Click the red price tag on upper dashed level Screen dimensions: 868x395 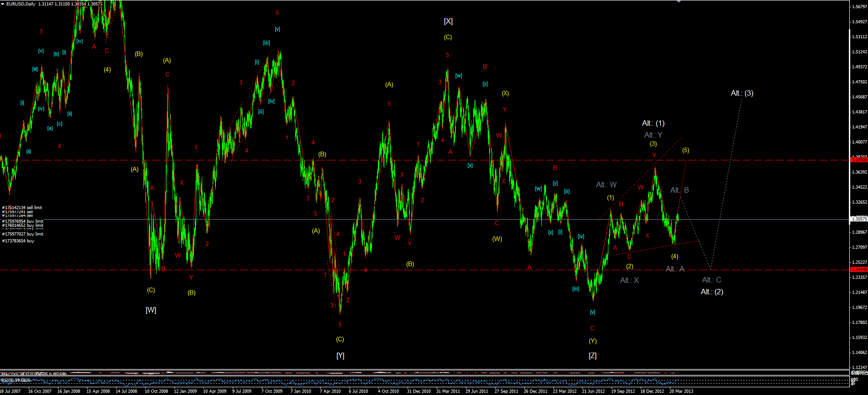pos(859,160)
